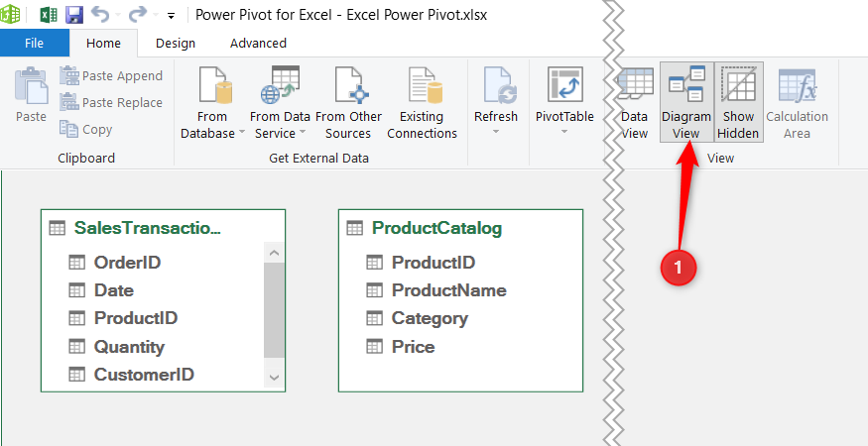Click the Undo arrow icon
The width and height of the screenshot is (868, 446).
(101, 15)
